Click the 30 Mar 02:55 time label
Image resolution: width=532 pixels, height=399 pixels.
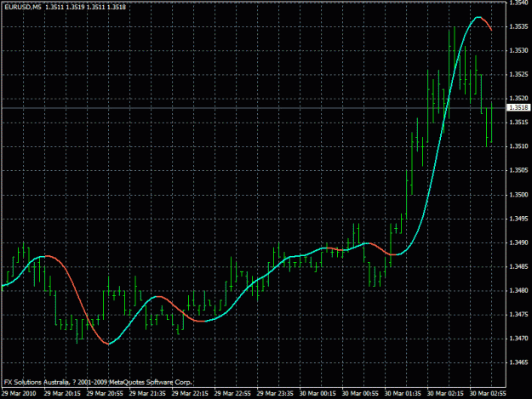pos(488,394)
